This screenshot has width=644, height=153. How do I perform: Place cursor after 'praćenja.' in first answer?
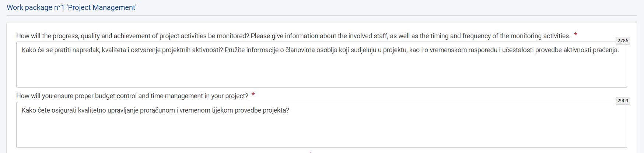point(620,50)
